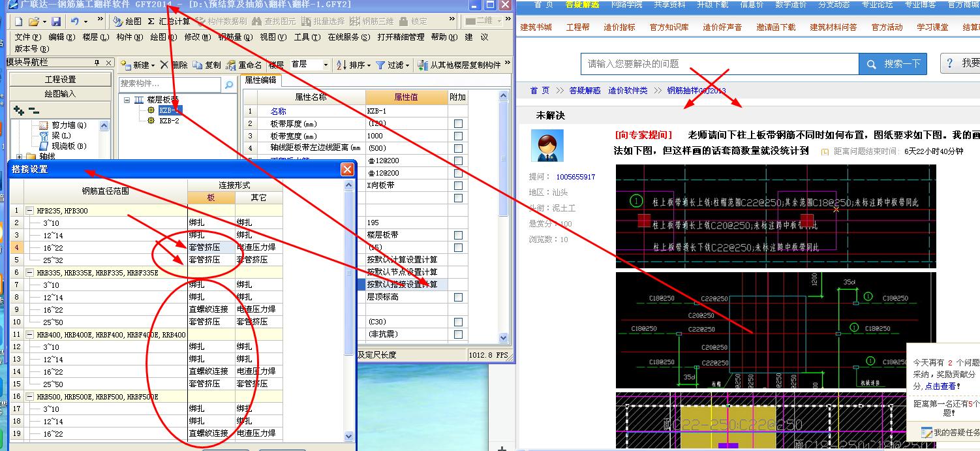This screenshot has width=980, height=451.
Task: Collapse the HPB235, HPB300 group
Action: (x=29, y=211)
